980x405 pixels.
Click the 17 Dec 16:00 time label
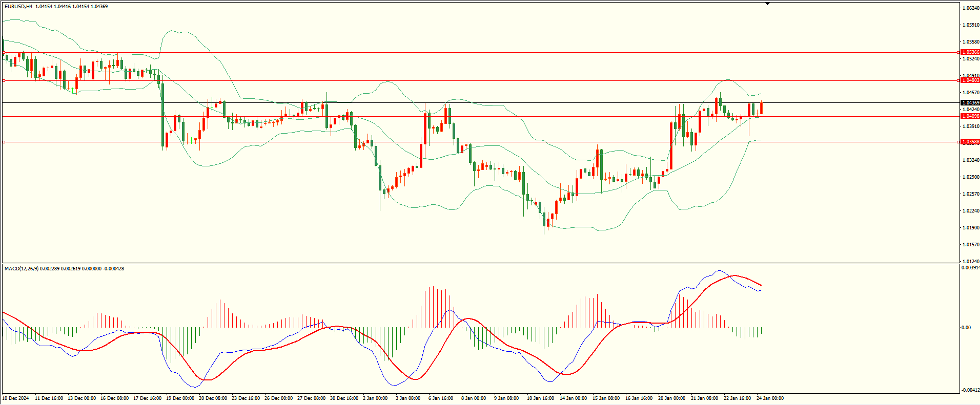pyautogui.click(x=147, y=398)
